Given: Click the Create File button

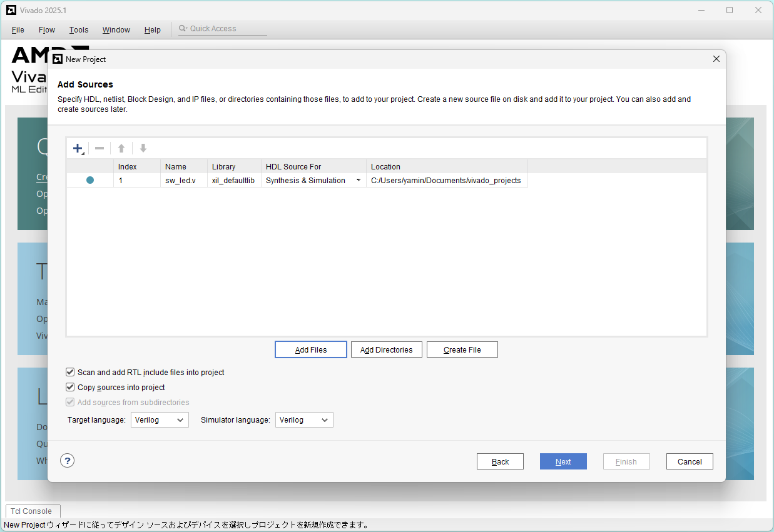Looking at the screenshot, I should (462, 349).
